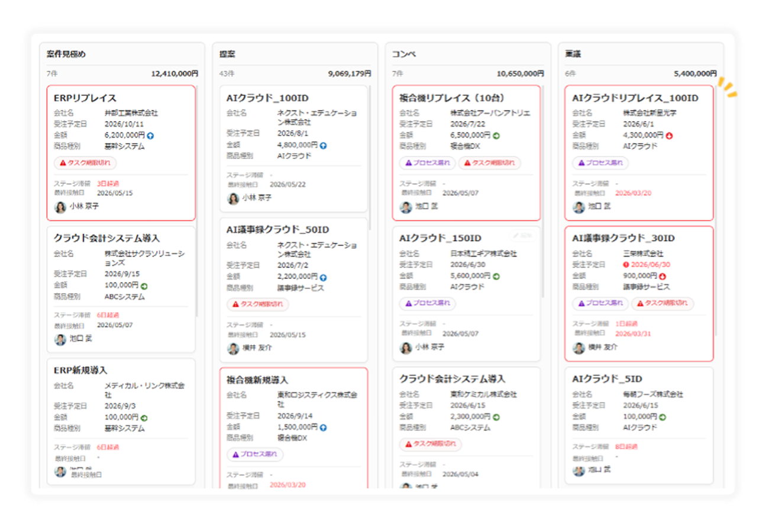
Task: Click the owner avatar in the 複合機リプレイス card
Action: tap(406, 207)
